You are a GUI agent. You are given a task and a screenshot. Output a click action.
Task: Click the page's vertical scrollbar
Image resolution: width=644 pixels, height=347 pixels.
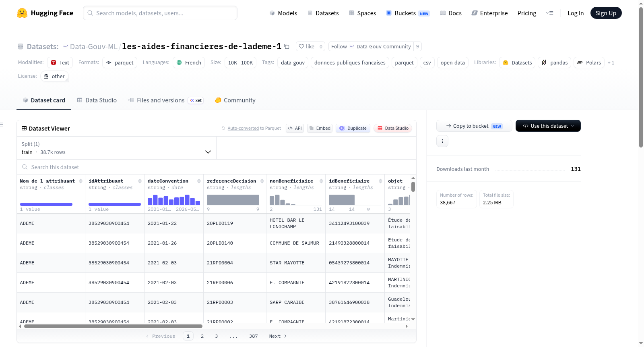pyautogui.click(x=641, y=77)
